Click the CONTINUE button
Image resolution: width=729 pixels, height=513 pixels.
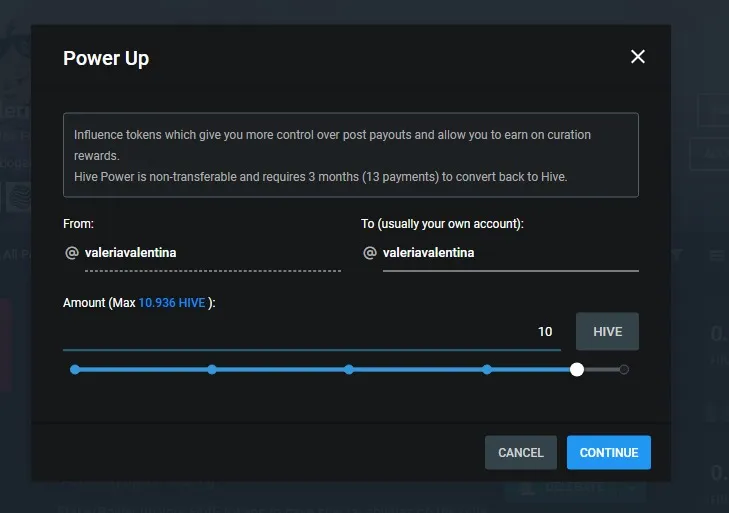(x=609, y=453)
